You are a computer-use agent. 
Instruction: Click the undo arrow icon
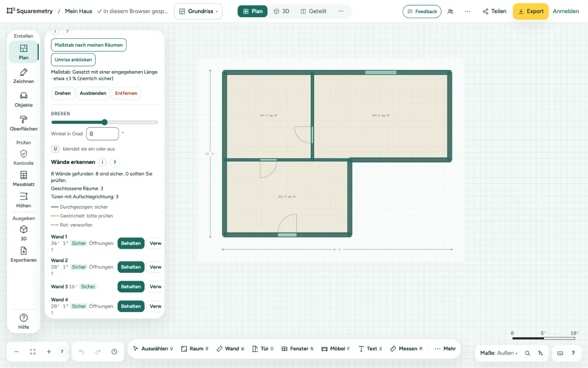(x=82, y=352)
